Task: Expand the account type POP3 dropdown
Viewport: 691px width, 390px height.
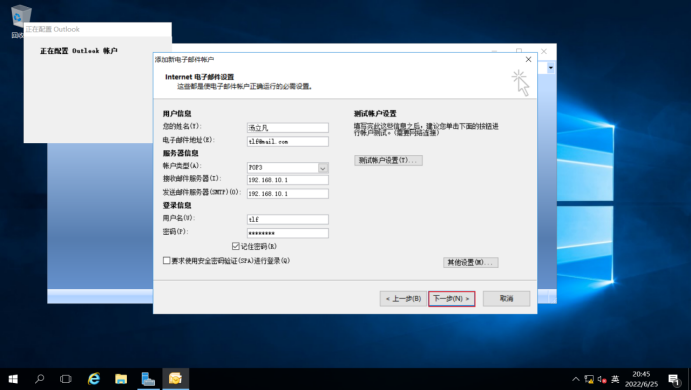Action: [x=323, y=168]
